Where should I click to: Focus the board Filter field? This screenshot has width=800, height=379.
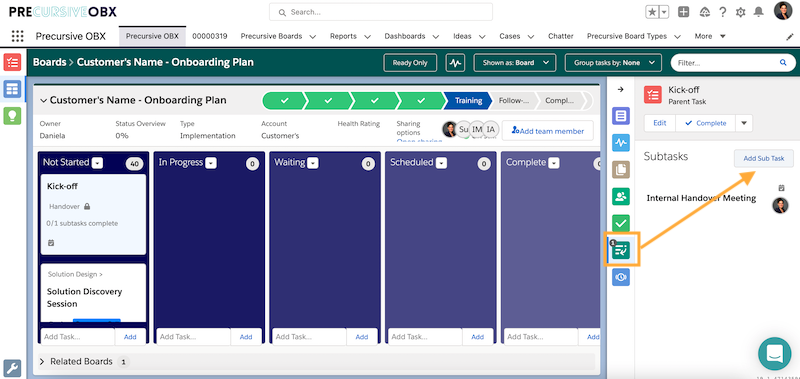pos(733,63)
